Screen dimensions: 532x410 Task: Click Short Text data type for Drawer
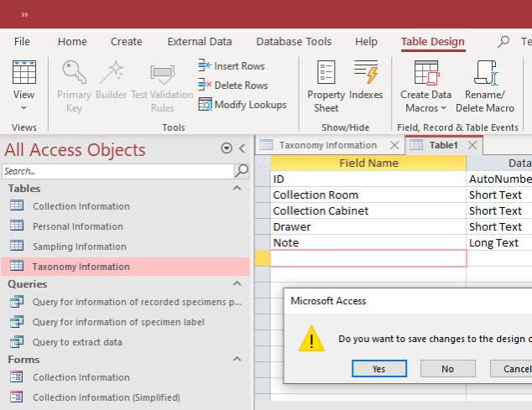[x=499, y=226]
